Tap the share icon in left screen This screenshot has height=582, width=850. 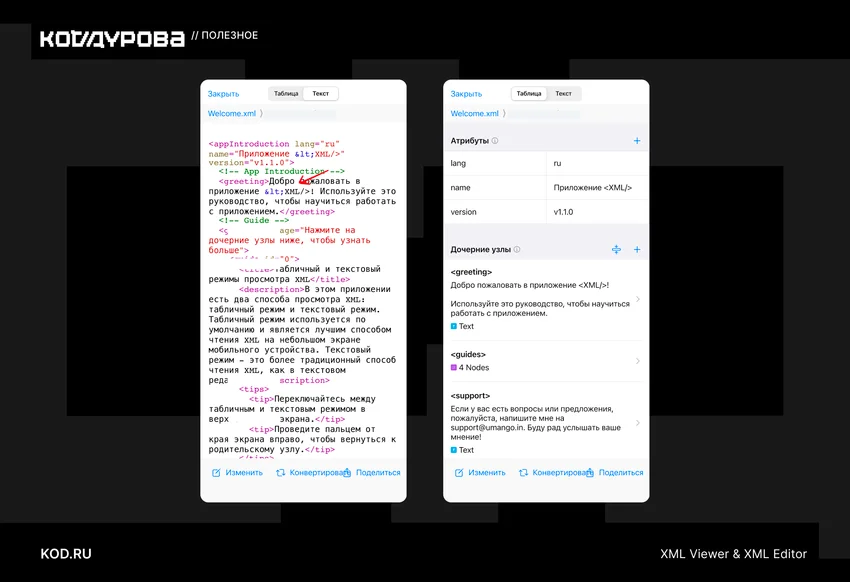347,473
